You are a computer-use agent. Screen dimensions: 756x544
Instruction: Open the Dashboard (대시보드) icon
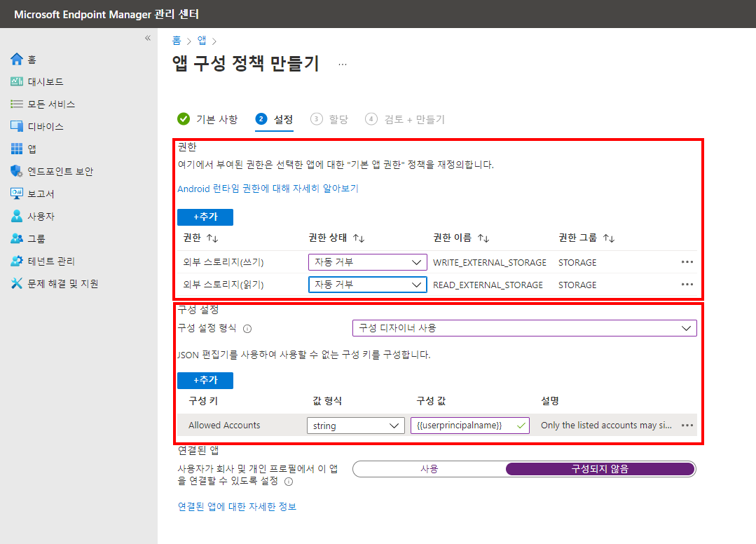point(17,81)
